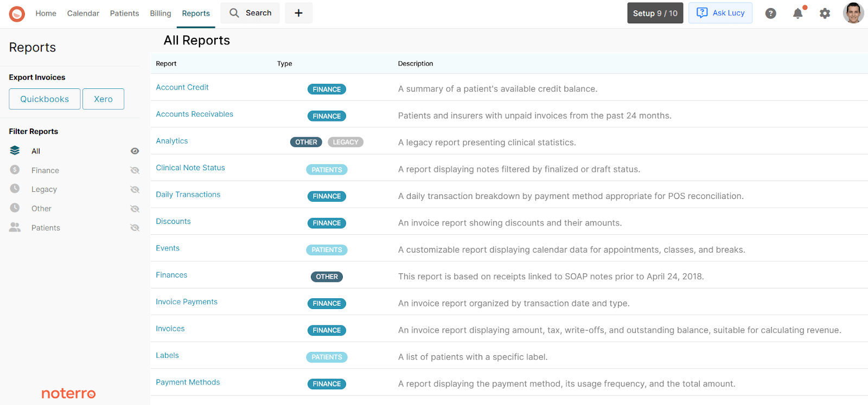Screen dimensions: 868x405
Task: Click the Ask Lucy button
Action: pyautogui.click(x=720, y=13)
